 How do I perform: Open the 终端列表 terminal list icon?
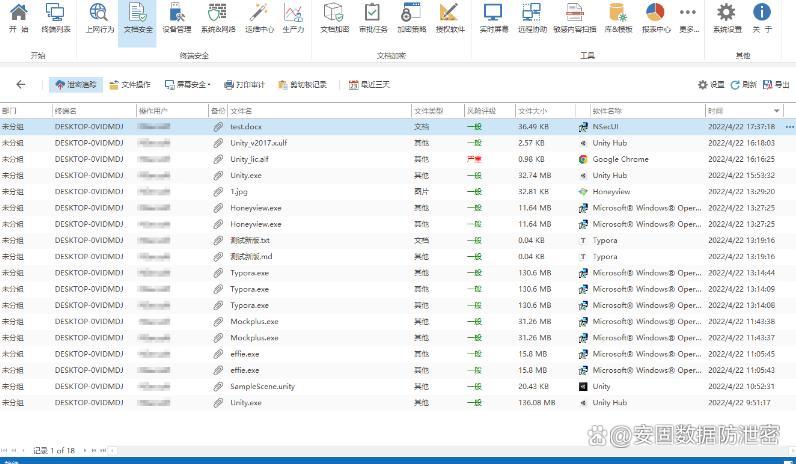[x=56, y=16]
